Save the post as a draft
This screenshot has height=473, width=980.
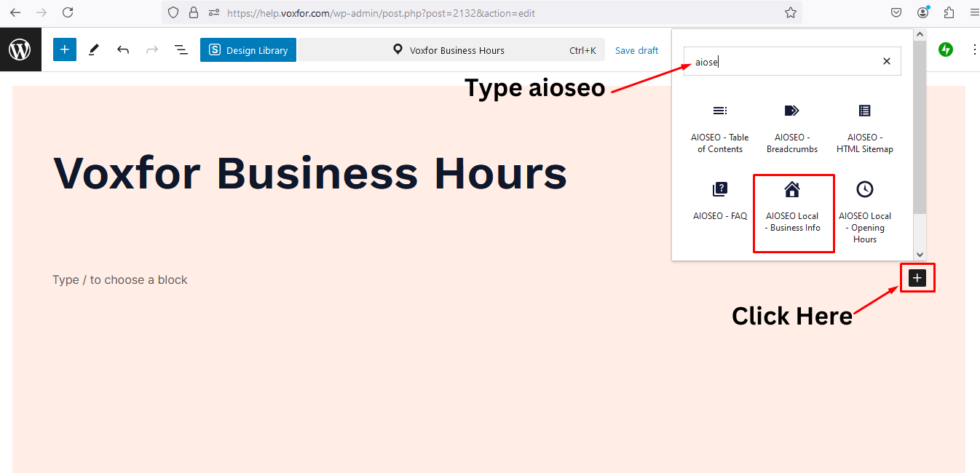pyautogui.click(x=636, y=49)
